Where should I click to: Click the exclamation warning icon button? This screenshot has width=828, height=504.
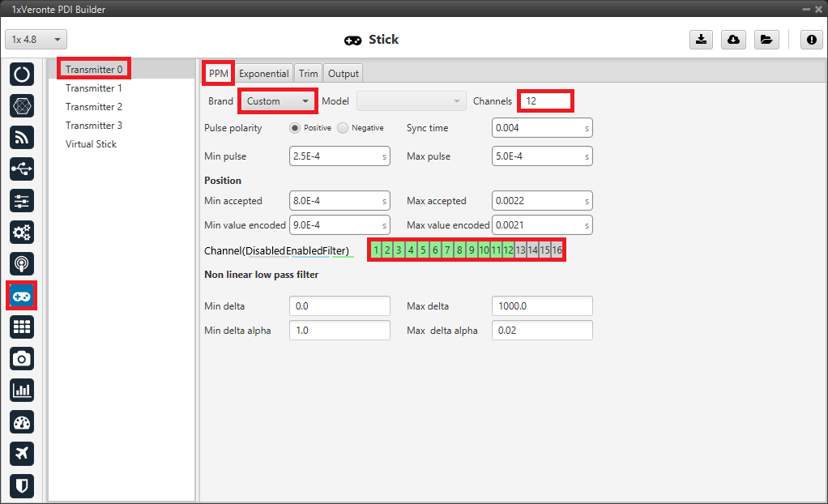click(811, 40)
